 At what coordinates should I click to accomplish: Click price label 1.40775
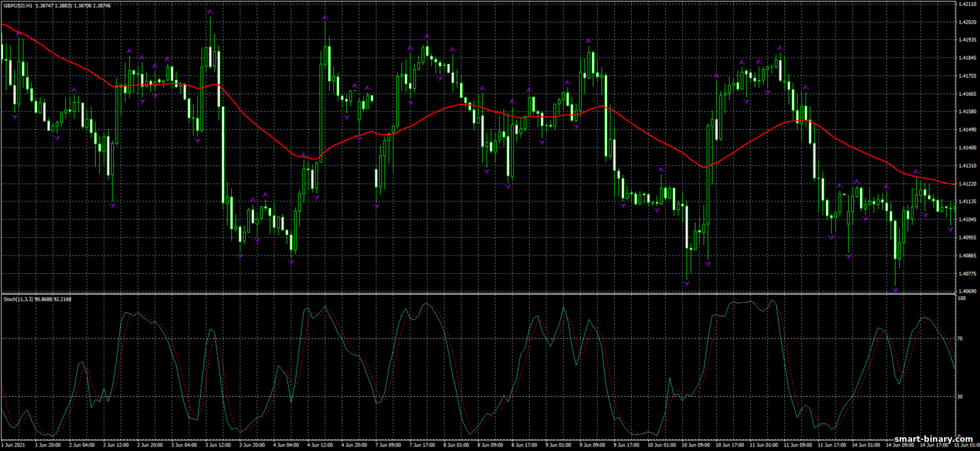[x=967, y=274]
